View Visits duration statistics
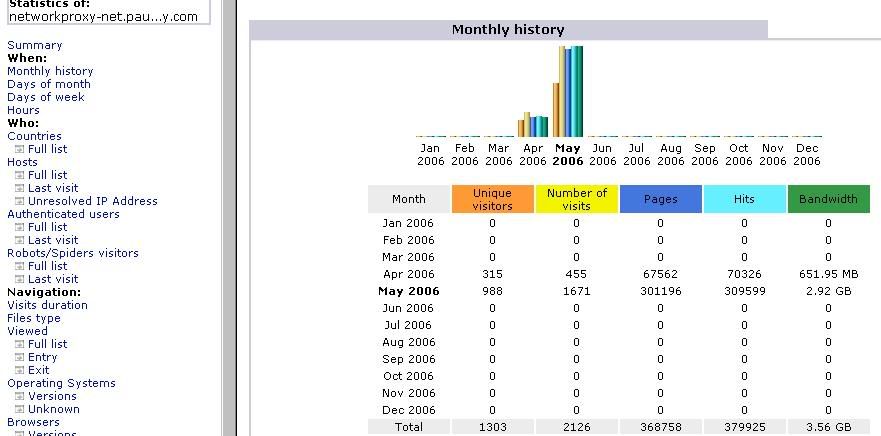This screenshot has width=881, height=436. point(47,305)
